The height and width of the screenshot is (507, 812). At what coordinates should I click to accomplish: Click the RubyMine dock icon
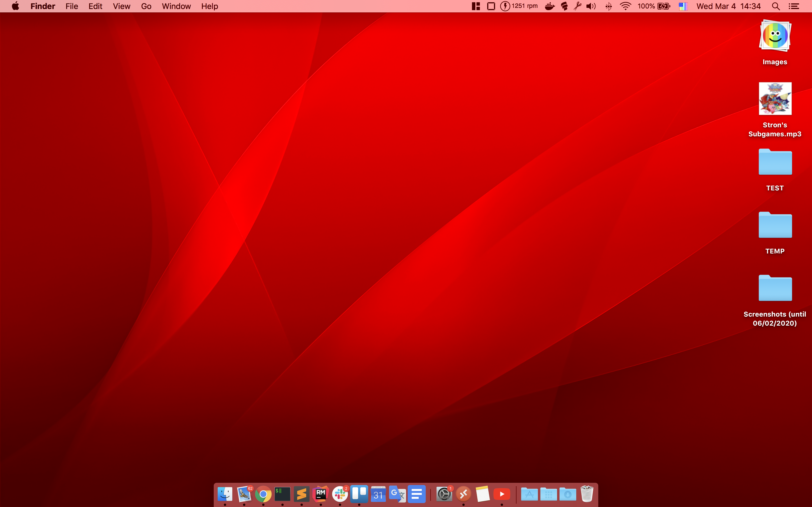(321, 494)
